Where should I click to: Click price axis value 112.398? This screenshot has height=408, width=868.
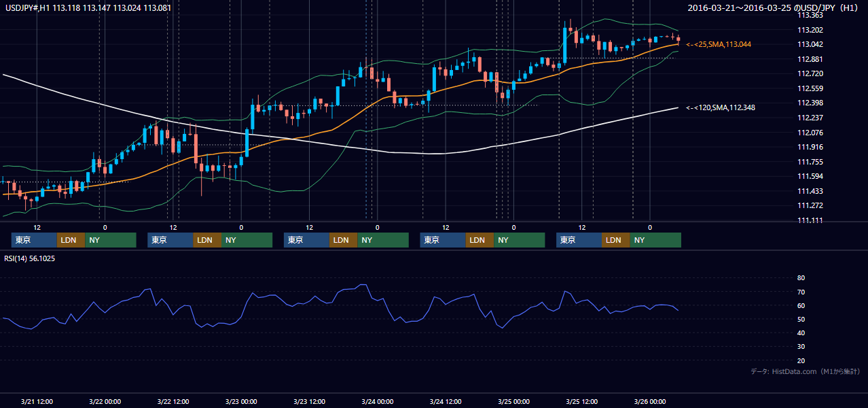(810, 103)
